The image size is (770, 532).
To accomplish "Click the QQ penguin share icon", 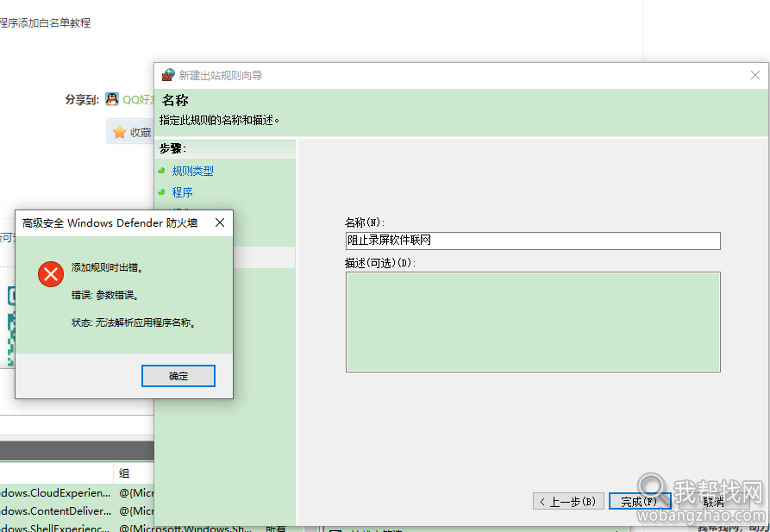I will click(112, 99).
